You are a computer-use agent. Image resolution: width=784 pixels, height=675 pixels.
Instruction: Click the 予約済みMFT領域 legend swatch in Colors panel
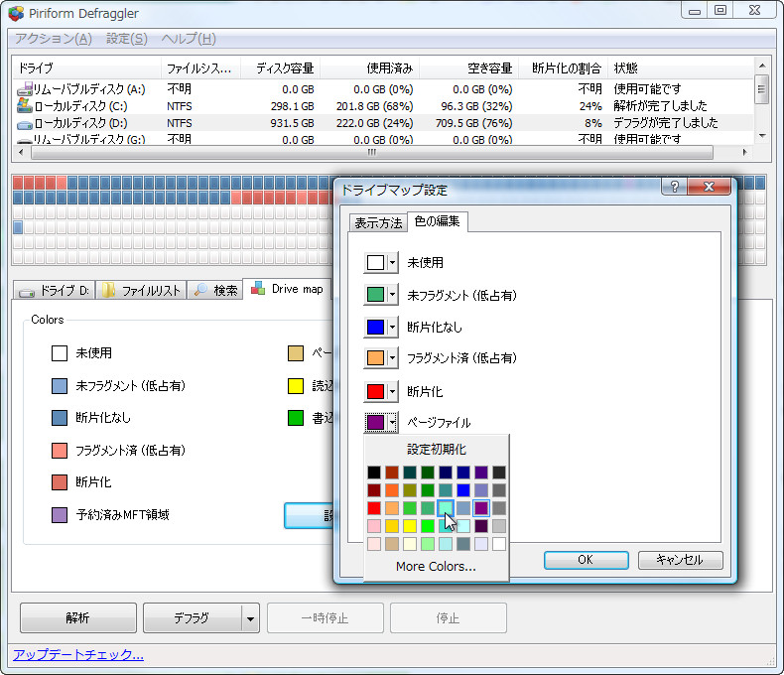pyautogui.click(x=60, y=515)
